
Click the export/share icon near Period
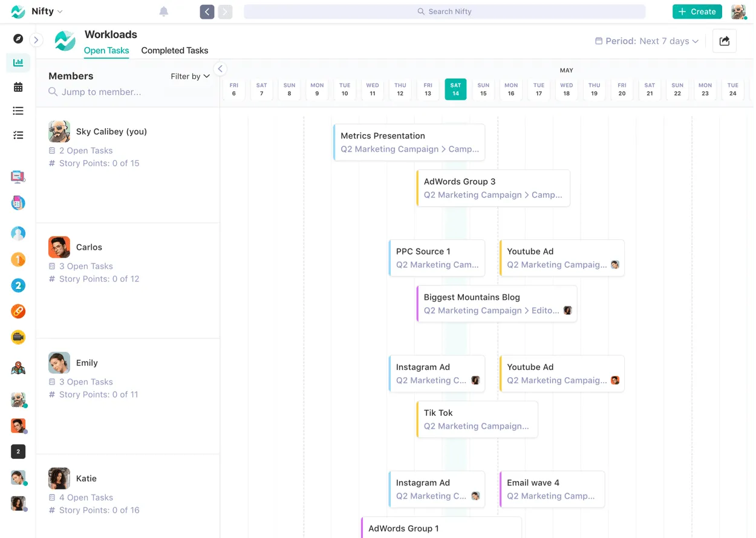click(x=724, y=41)
